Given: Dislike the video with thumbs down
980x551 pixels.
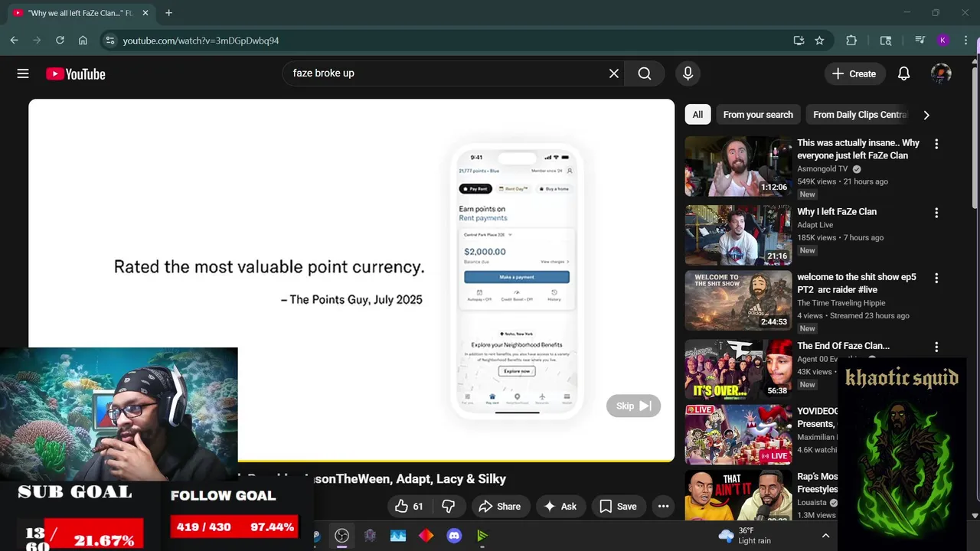Looking at the screenshot, I should click(449, 506).
